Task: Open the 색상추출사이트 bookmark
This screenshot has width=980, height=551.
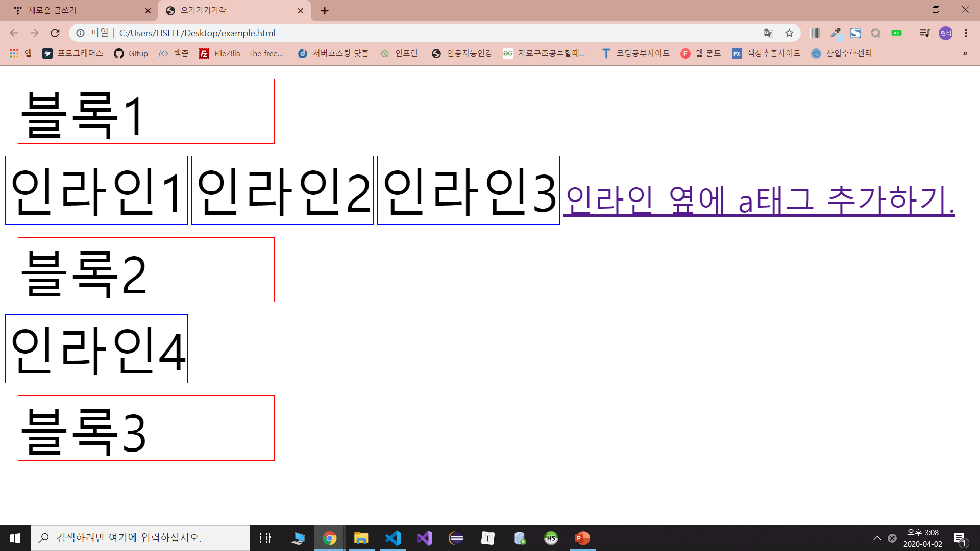Action: coord(766,53)
